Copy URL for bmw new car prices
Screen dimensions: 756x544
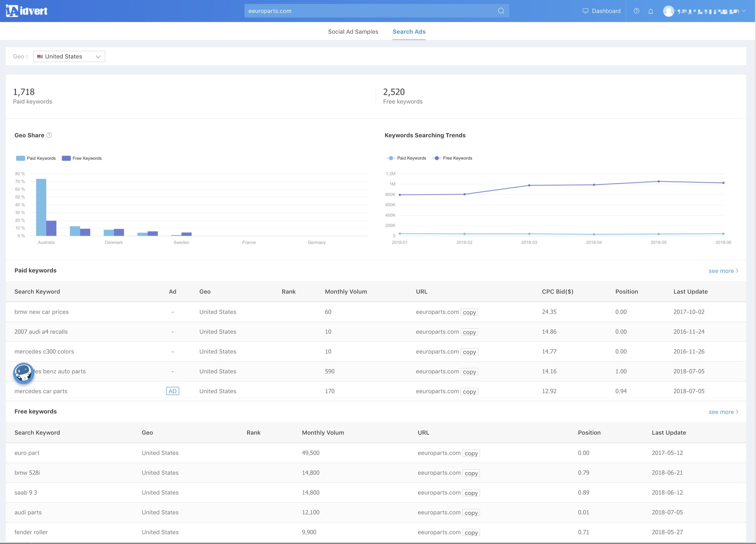pos(469,312)
